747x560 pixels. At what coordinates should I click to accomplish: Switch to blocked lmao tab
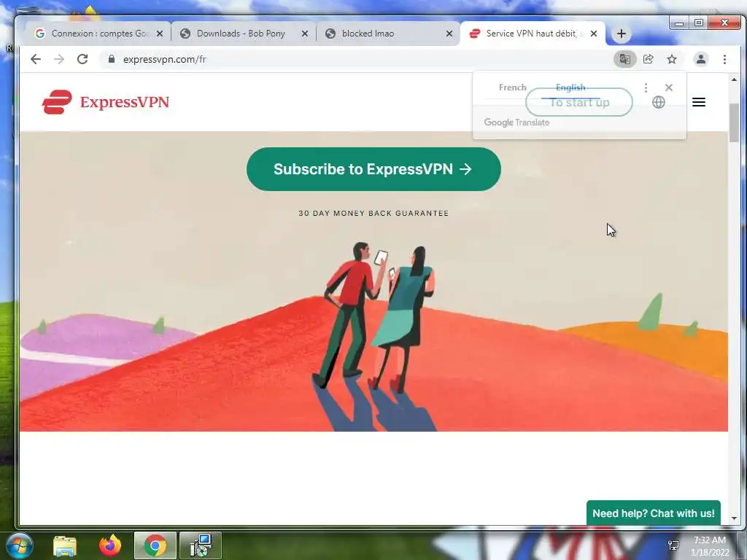[x=388, y=34]
